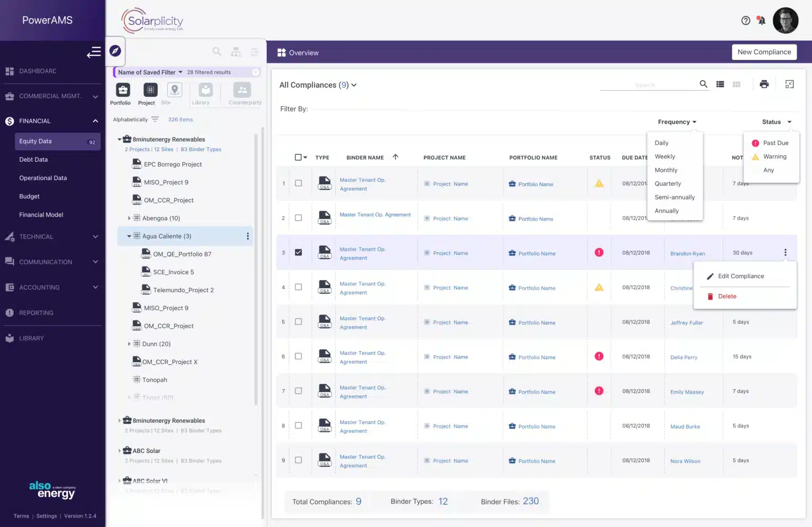The width and height of the screenshot is (812, 527).
Task: Click the New Compliance button
Action: (x=764, y=52)
